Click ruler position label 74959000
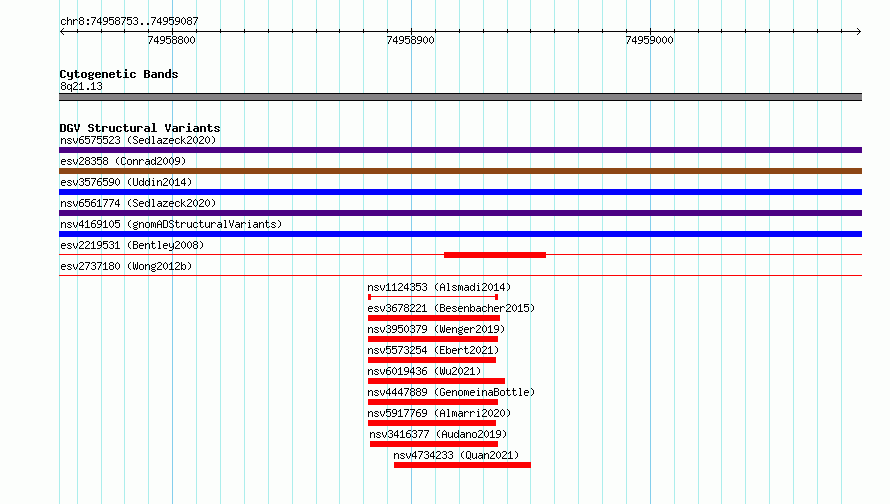The image size is (890, 504). (649, 40)
